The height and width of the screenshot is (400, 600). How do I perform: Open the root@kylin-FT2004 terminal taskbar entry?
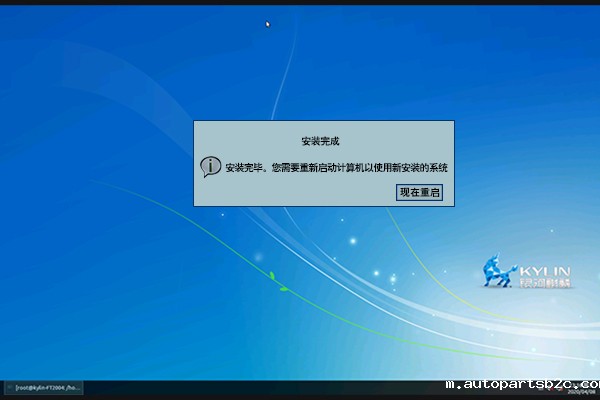44,388
